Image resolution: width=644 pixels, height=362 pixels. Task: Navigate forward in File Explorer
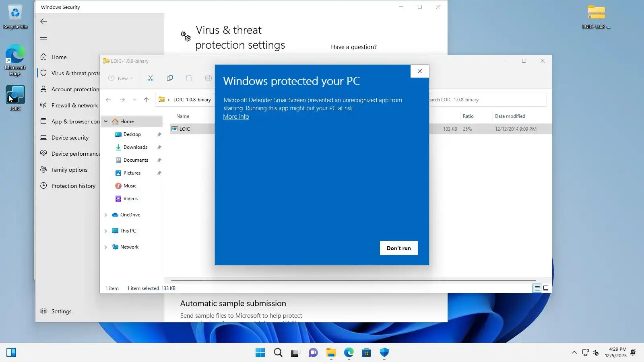(x=122, y=100)
